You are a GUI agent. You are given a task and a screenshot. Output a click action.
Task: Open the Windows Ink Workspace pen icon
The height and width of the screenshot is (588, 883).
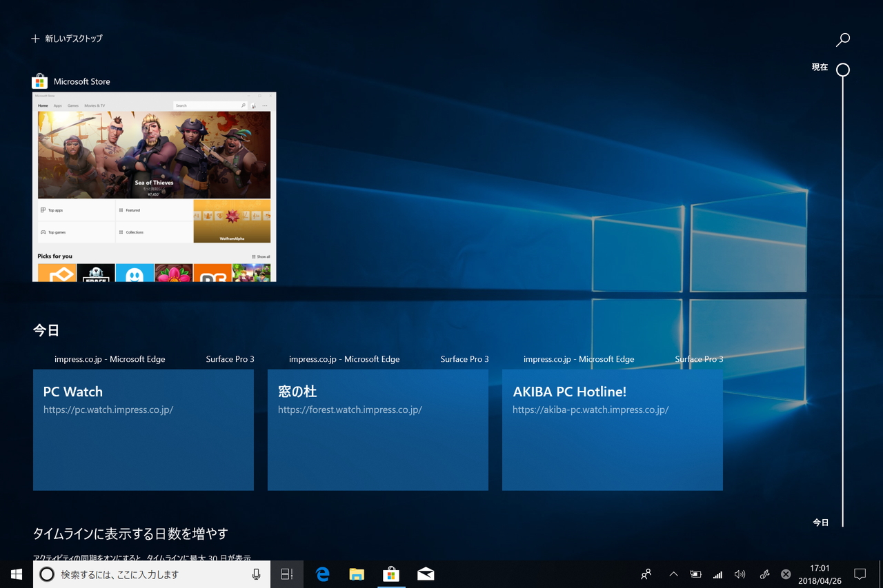(x=764, y=574)
